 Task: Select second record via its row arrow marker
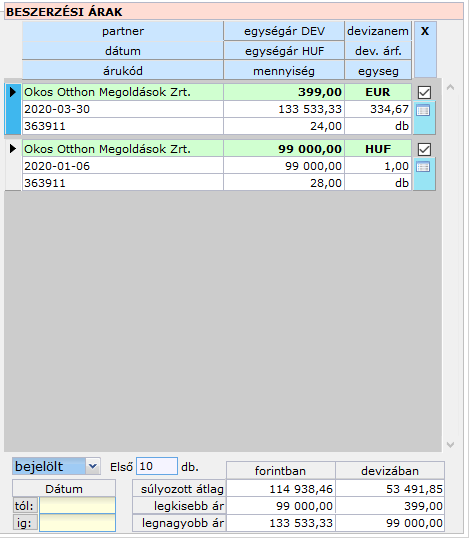pos(13,149)
